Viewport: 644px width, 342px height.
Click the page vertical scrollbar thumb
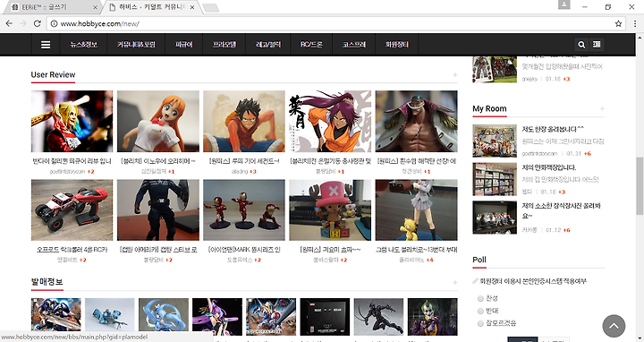[640, 186]
